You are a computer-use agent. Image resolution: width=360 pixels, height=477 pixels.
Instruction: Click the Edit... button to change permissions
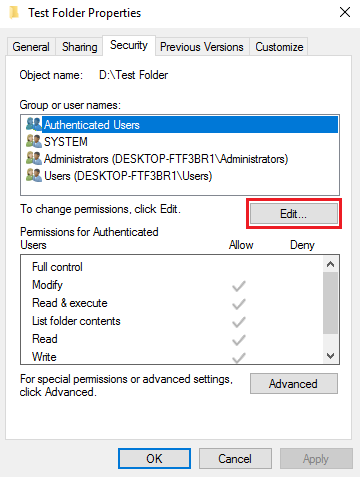pos(294,214)
